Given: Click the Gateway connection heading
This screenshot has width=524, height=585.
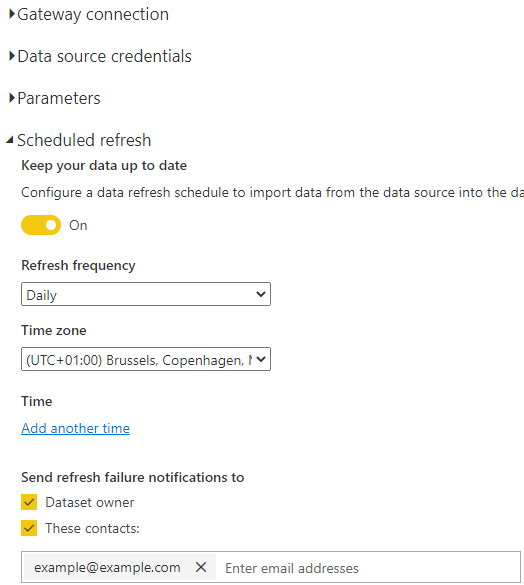Looking at the screenshot, I should click(x=93, y=15).
